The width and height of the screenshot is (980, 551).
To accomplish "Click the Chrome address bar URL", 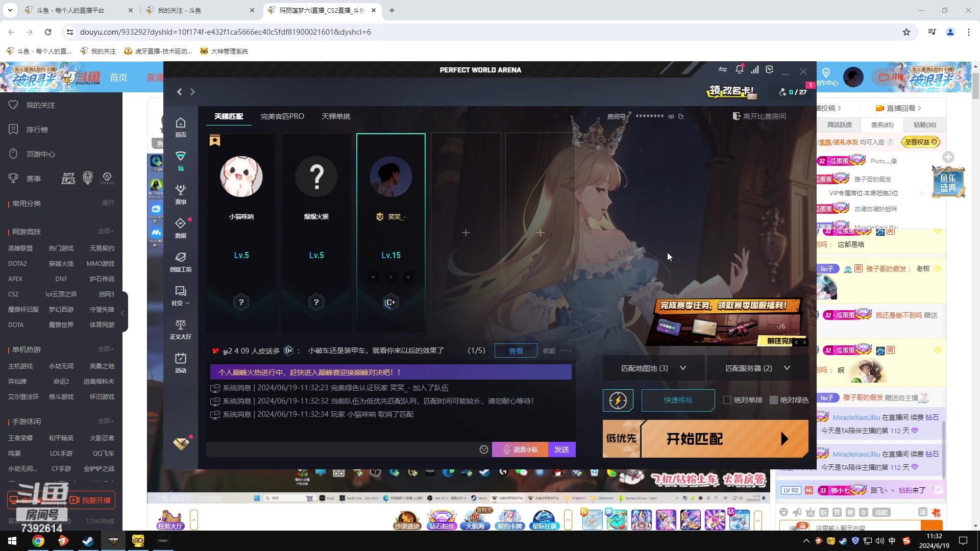I will coord(226,32).
